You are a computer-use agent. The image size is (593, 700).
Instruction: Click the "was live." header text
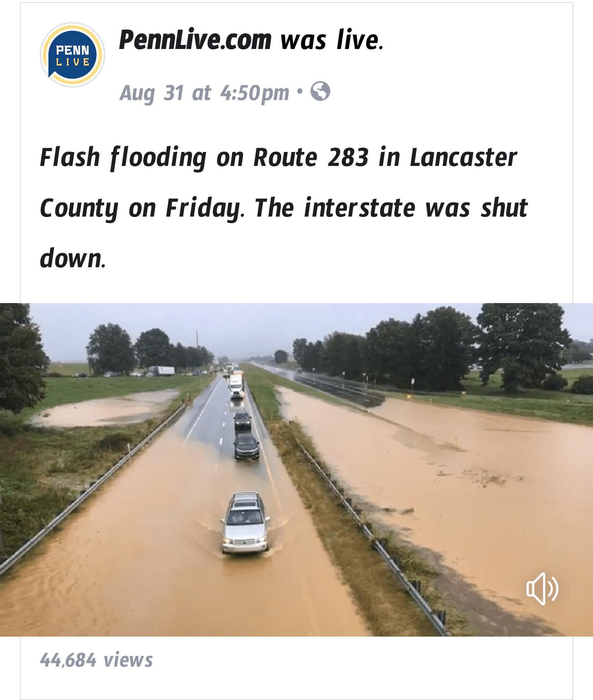pyautogui.click(x=332, y=40)
